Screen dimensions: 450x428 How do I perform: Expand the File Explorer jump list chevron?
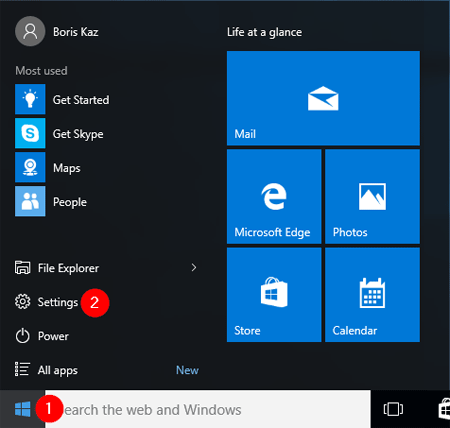click(194, 268)
